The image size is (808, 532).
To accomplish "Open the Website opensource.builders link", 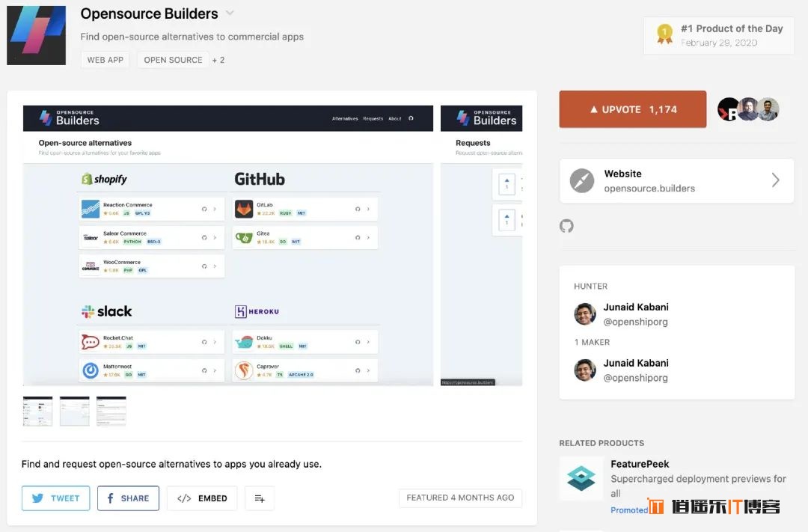I will (676, 180).
